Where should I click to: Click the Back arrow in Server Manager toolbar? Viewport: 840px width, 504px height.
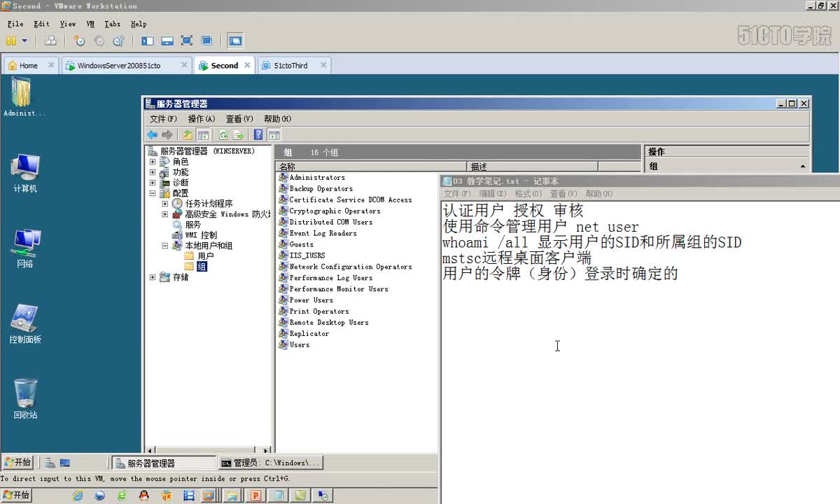click(152, 135)
